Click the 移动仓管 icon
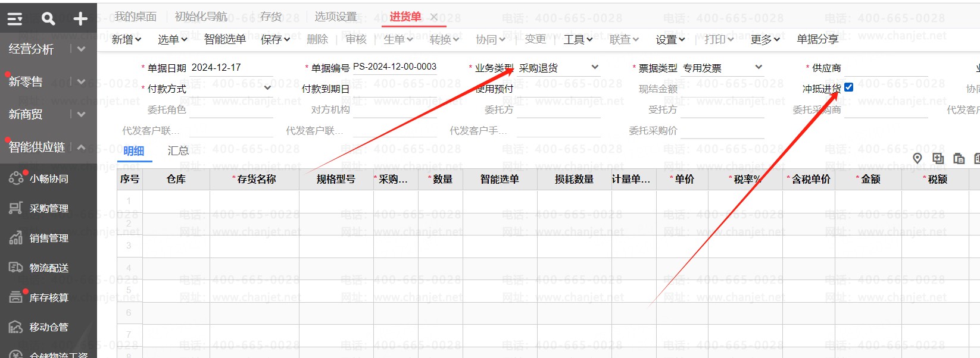This screenshot has height=358, width=980. click(16, 327)
